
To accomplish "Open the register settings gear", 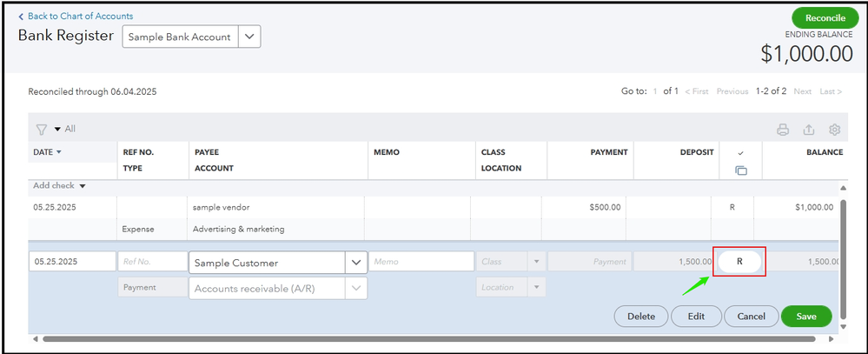I will click(835, 130).
